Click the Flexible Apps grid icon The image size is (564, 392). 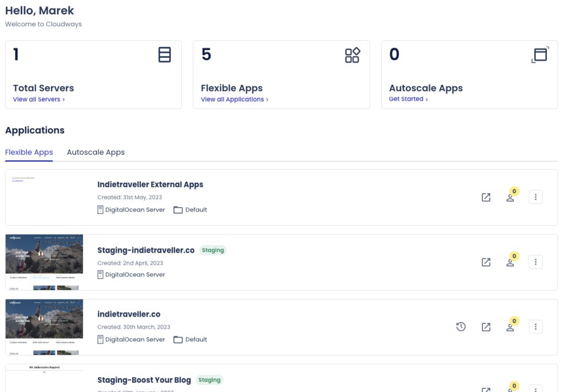click(352, 55)
